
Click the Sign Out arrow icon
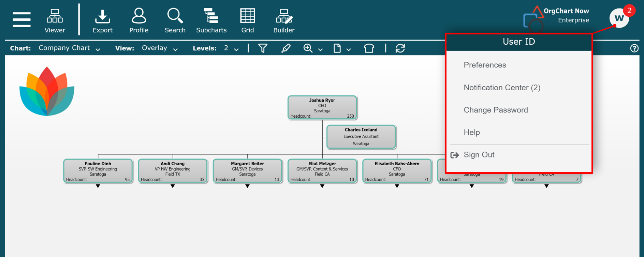[454, 155]
